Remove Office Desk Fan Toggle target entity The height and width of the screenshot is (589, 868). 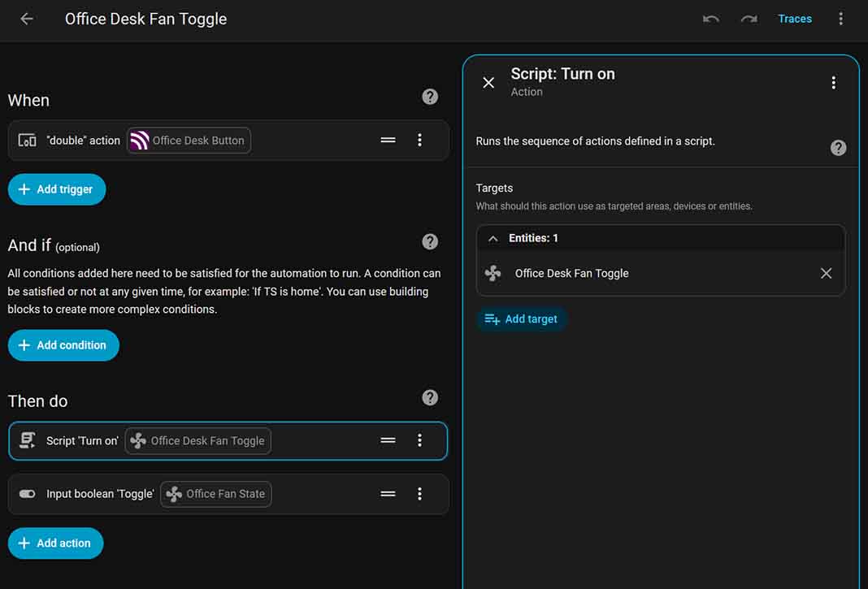(x=826, y=273)
